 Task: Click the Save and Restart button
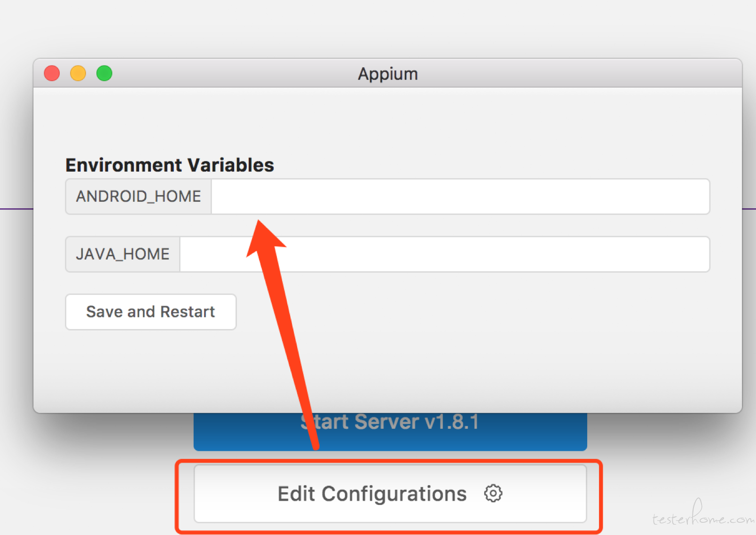pyautogui.click(x=150, y=312)
